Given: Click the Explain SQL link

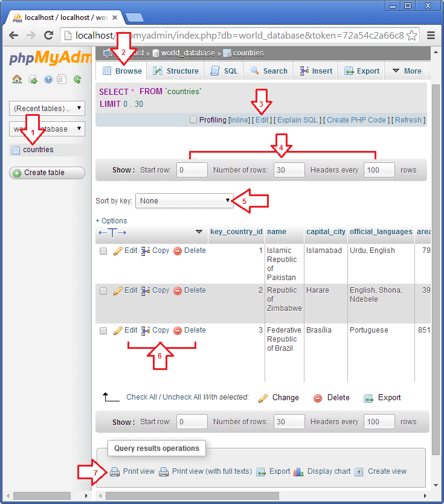Looking at the screenshot, I should [x=297, y=120].
